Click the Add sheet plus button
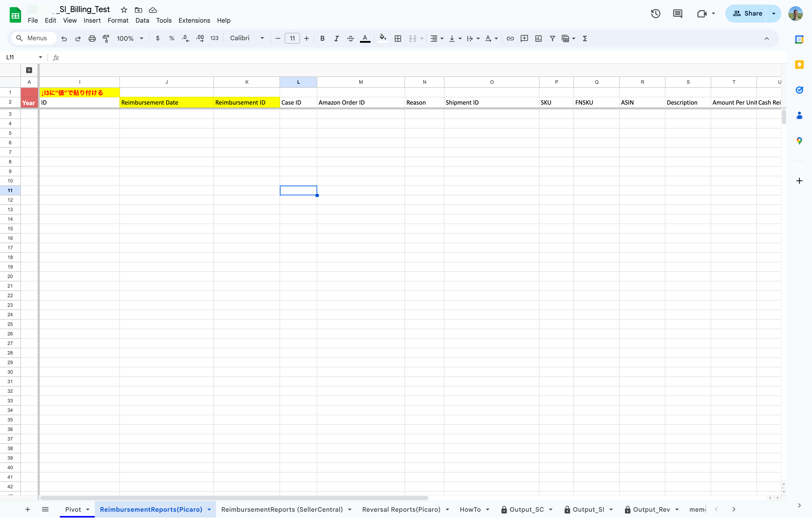 pyautogui.click(x=28, y=509)
